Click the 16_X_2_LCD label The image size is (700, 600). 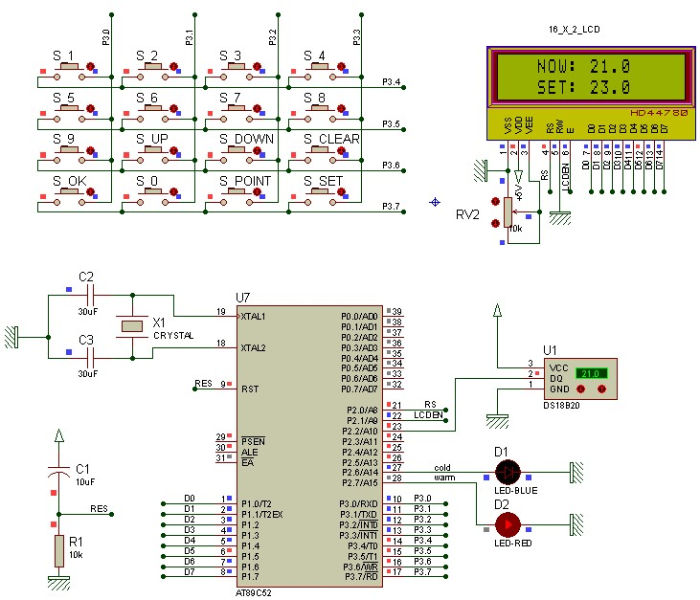[x=575, y=30]
